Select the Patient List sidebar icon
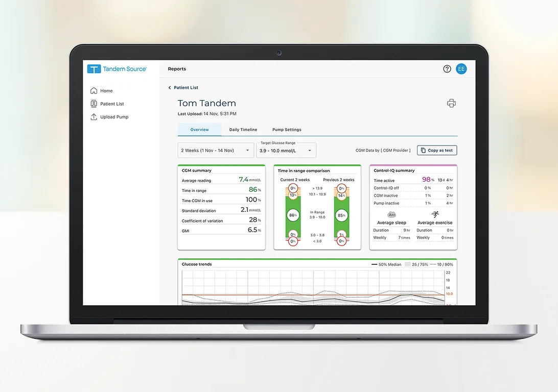The image size is (558, 392). coord(95,104)
